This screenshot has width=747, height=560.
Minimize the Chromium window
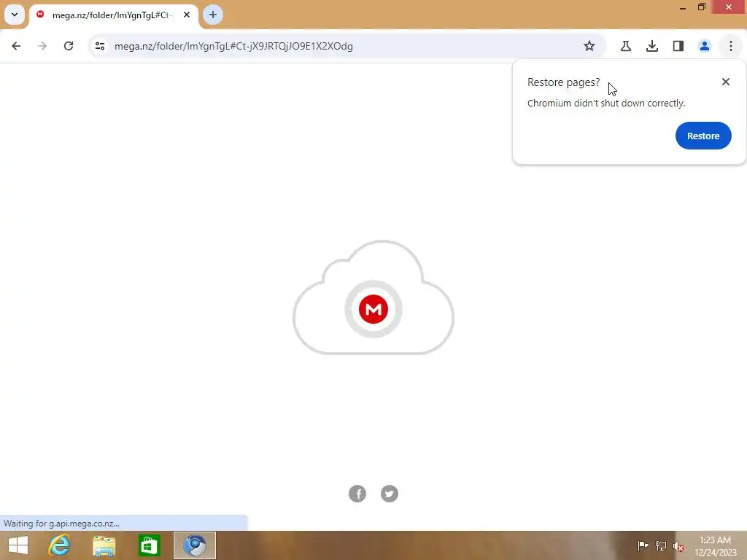pyautogui.click(x=683, y=7)
